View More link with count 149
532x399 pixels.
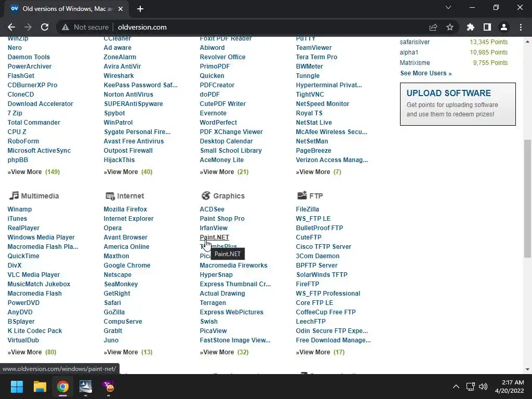[34, 172]
